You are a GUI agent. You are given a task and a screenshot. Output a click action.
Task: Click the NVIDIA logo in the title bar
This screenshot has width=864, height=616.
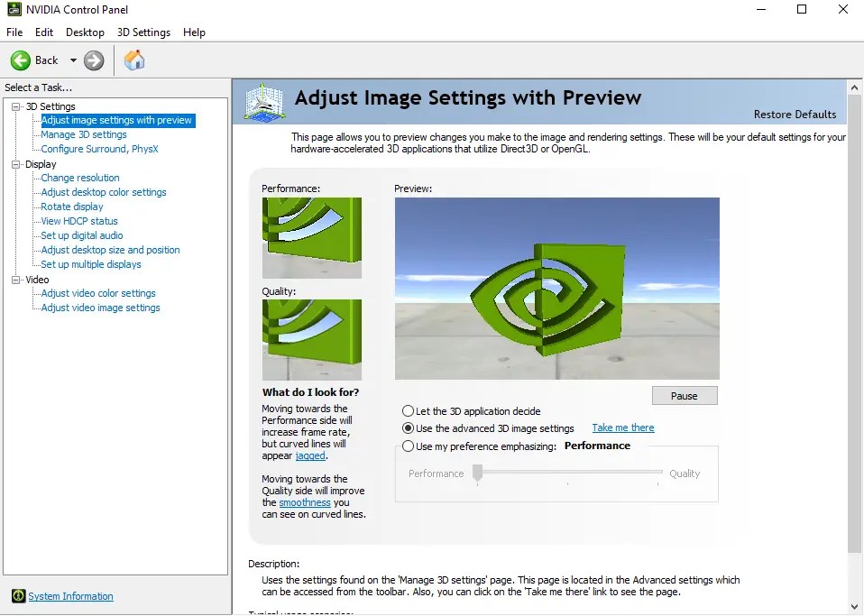coord(14,9)
